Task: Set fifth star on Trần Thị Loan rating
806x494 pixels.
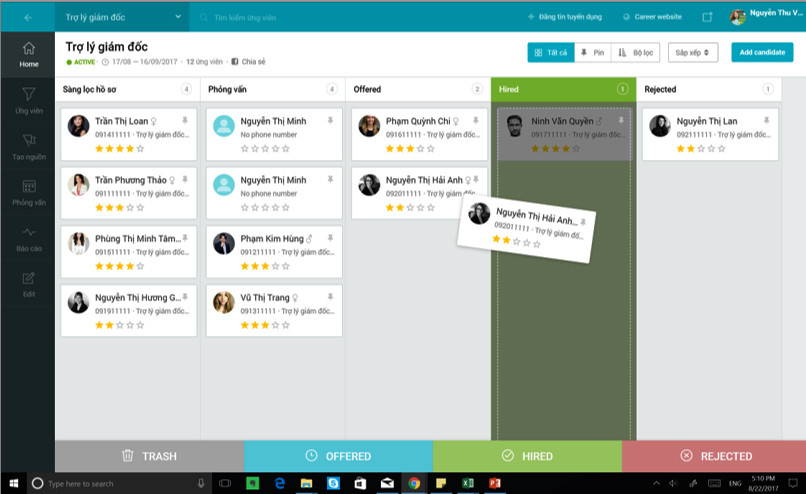Action: click(141, 149)
